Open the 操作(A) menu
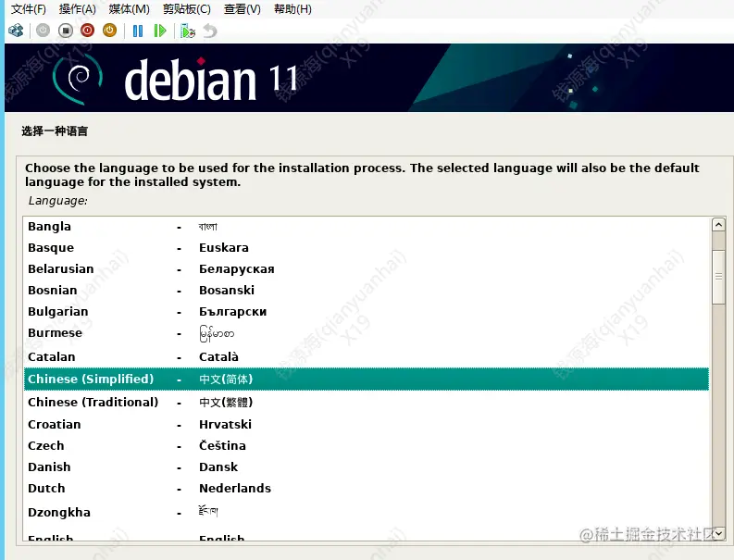 [77, 9]
